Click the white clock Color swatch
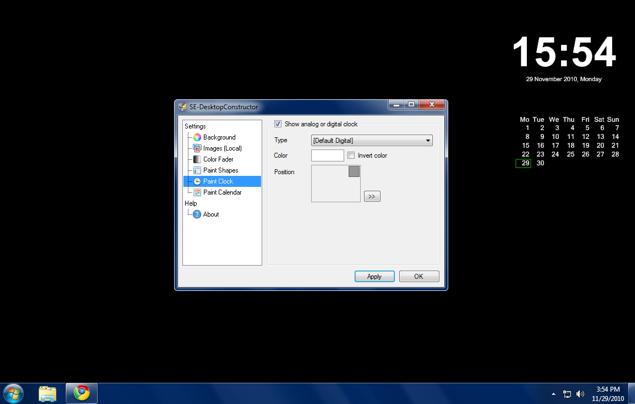635x404 pixels. 327,156
